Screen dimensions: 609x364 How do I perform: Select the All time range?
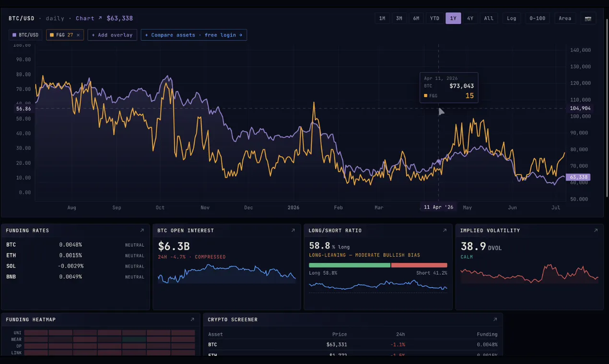(x=489, y=18)
